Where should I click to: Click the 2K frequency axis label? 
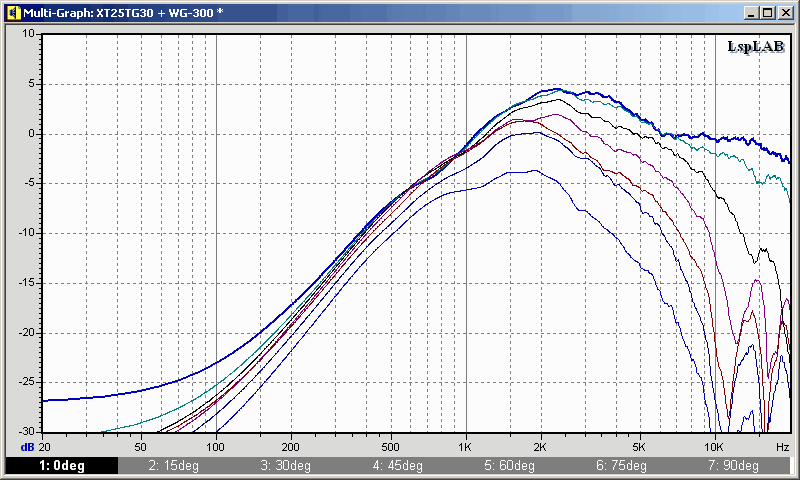(540, 447)
